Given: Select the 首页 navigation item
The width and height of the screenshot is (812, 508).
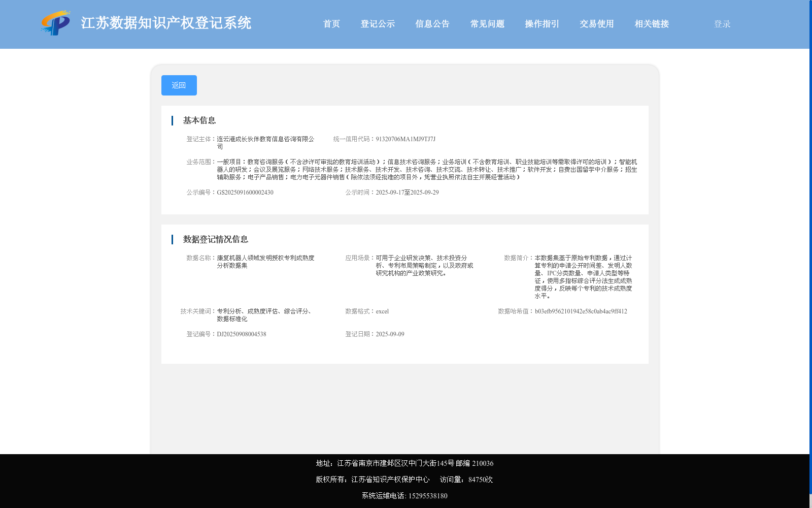Looking at the screenshot, I should (x=331, y=23).
